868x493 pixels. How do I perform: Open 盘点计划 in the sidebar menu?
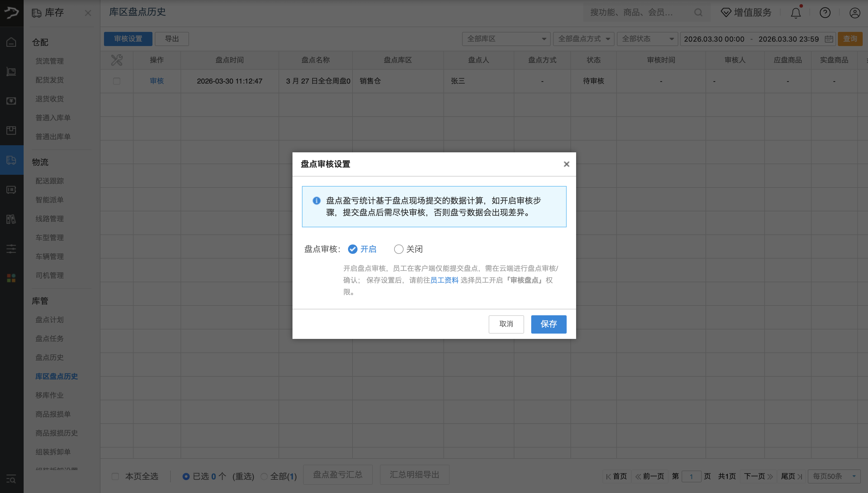click(49, 320)
